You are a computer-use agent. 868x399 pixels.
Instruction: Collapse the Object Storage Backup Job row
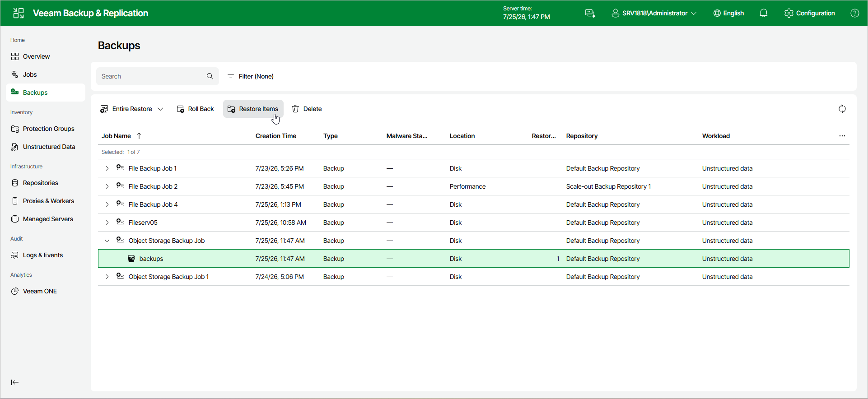(107, 241)
